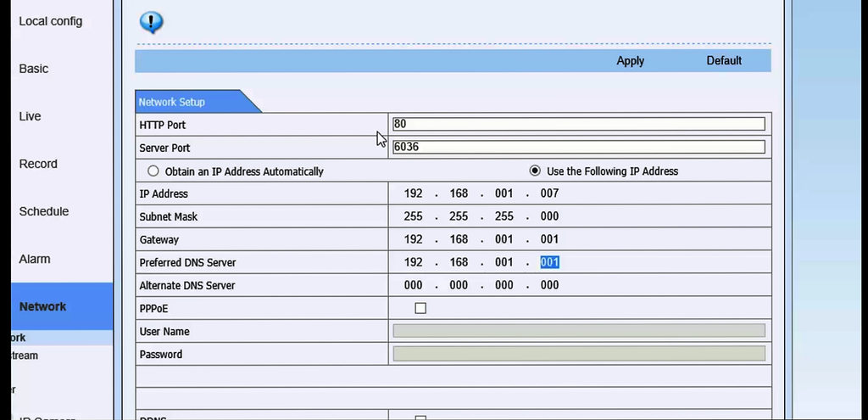Select the Network sidebar section

coord(62,306)
